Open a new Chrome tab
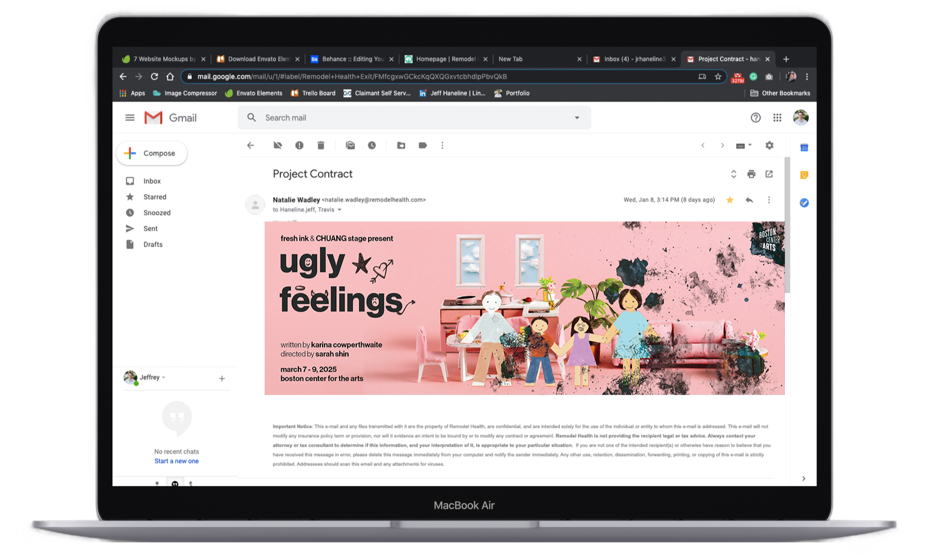The image size is (927, 560). click(x=786, y=59)
